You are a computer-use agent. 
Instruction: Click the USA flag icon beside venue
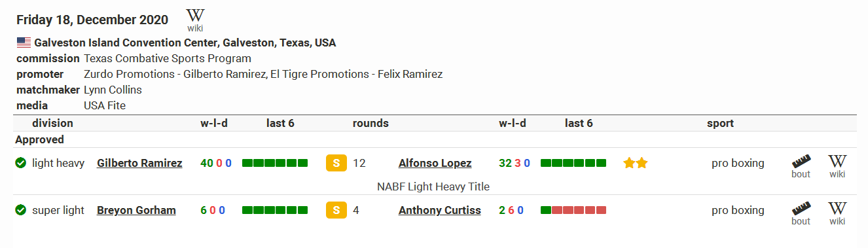pos(24,43)
